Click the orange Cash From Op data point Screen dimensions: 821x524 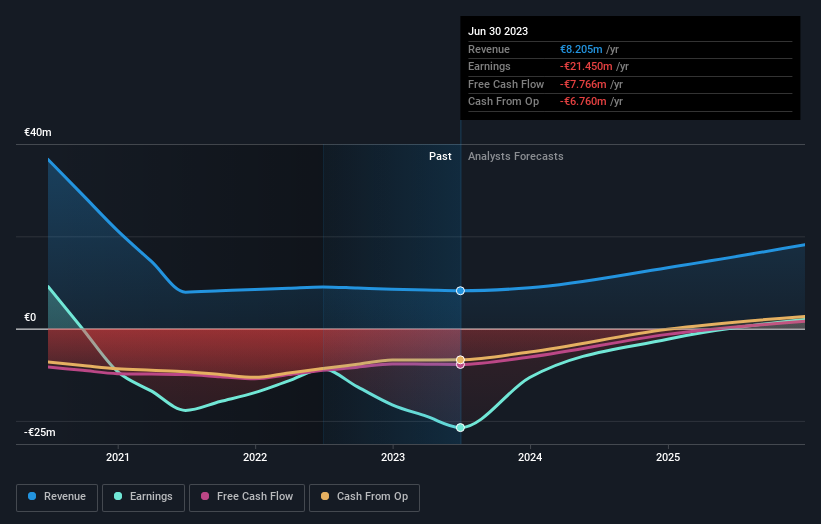click(460, 360)
